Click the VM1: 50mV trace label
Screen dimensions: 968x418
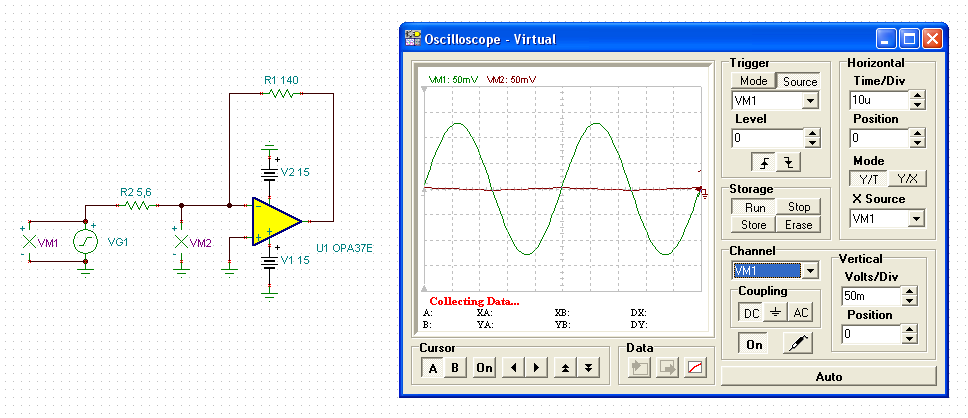[454, 80]
